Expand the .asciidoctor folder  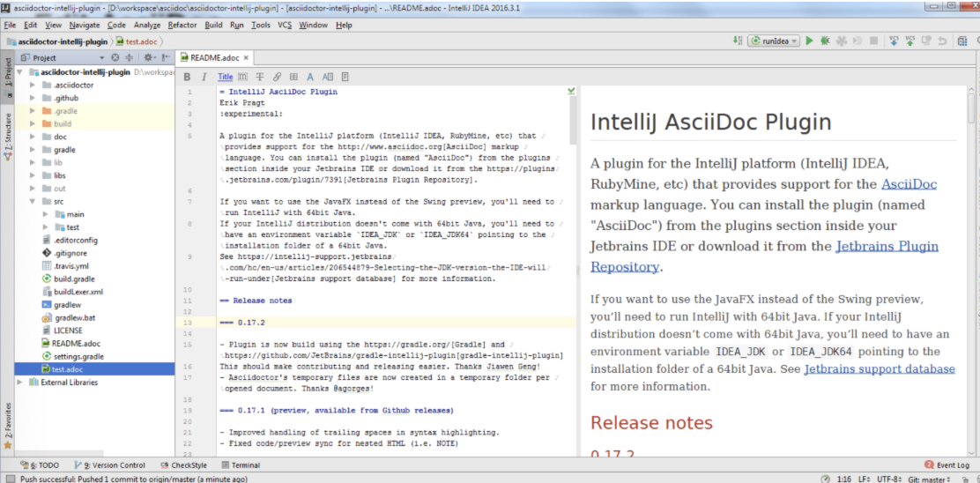[x=32, y=85]
